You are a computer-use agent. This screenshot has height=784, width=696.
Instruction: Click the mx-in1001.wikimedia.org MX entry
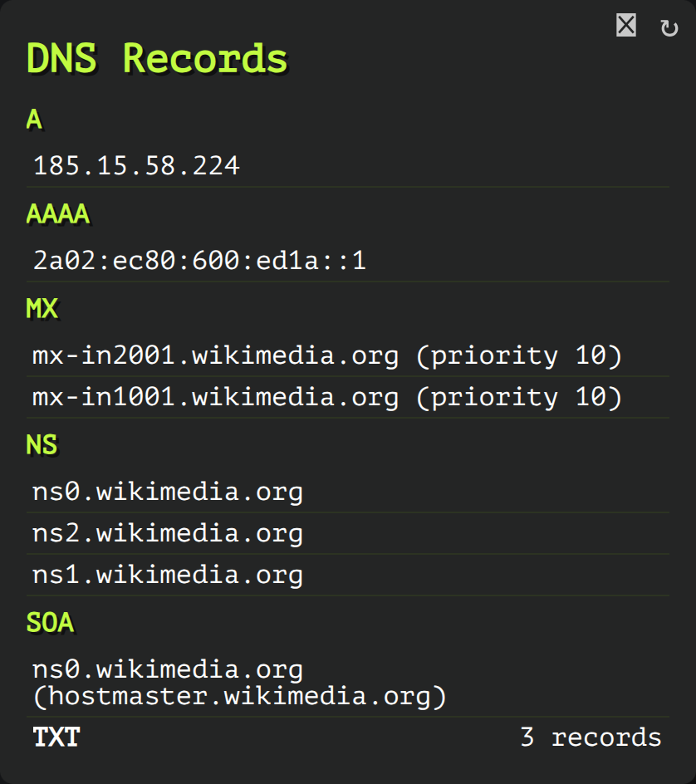[x=327, y=397]
